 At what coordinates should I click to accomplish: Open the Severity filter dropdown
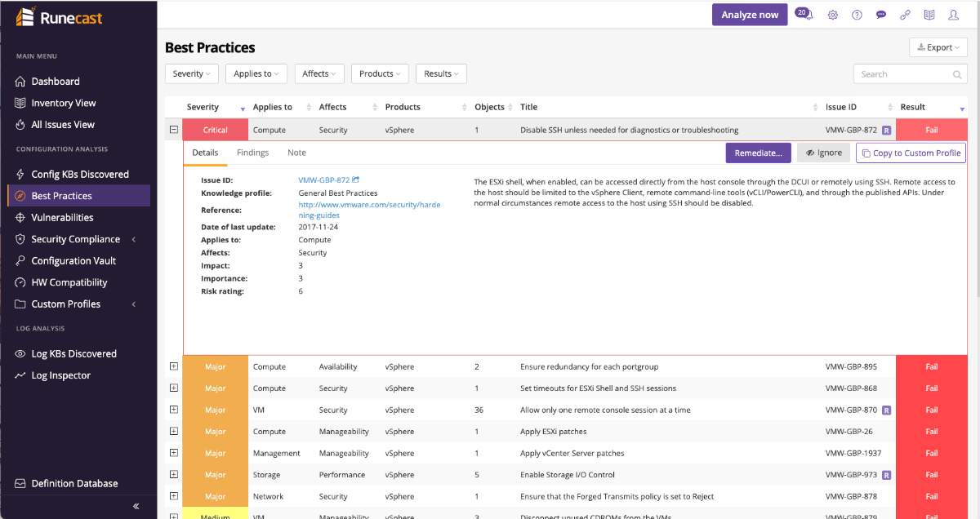(191, 73)
